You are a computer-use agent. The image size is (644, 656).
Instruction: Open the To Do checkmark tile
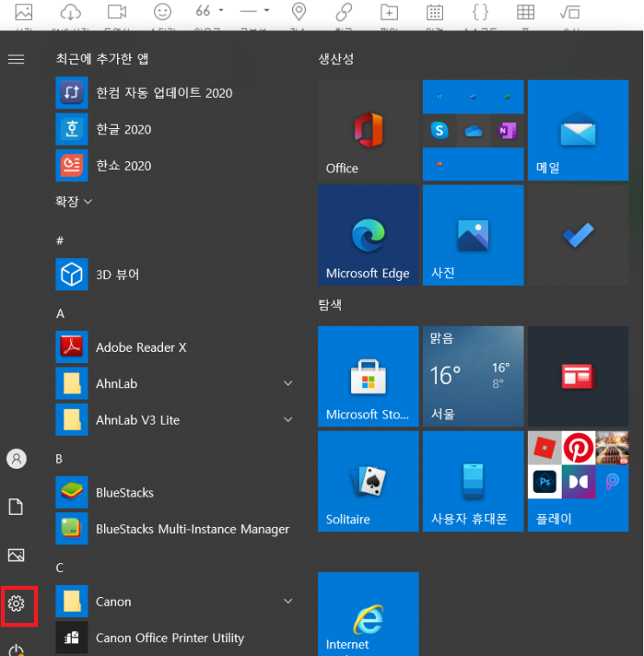pos(578,235)
